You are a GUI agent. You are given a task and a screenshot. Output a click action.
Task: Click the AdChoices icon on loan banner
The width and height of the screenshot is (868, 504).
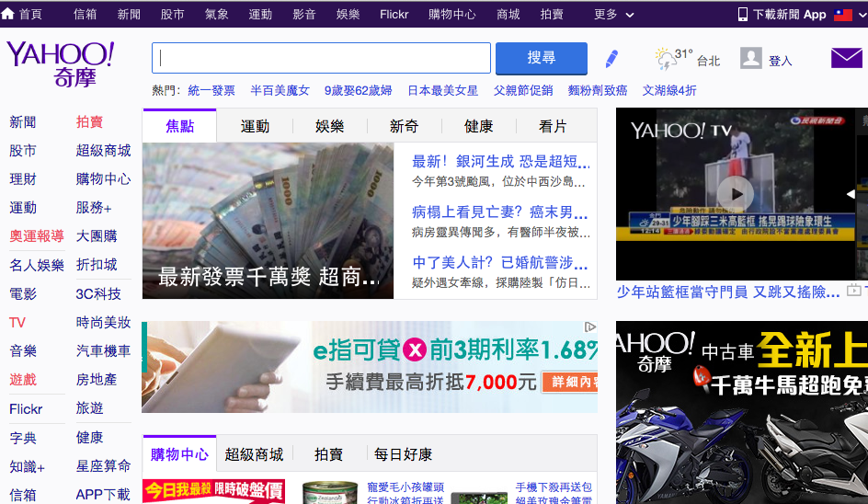(x=590, y=327)
